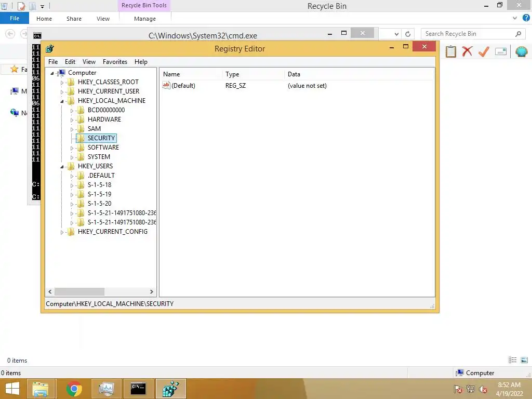Click the Computer icon in registry tree
This screenshot has width=532, height=399.
tap(62, 73)
